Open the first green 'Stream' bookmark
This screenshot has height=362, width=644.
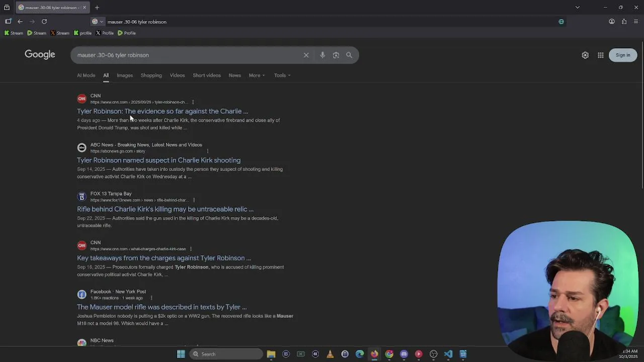[x=14, y=33]
